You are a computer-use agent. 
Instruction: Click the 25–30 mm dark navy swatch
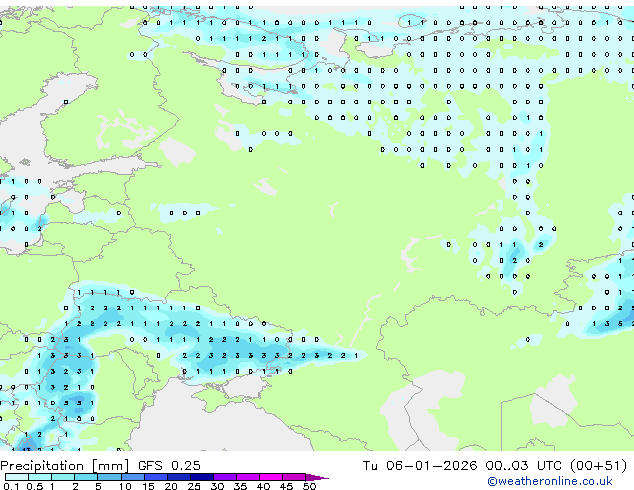(202, 477)
